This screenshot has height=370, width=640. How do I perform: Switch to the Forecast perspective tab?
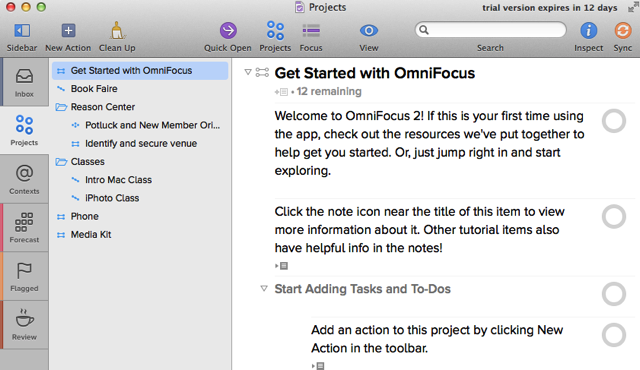pyautogui.click(x=24, y=228)
